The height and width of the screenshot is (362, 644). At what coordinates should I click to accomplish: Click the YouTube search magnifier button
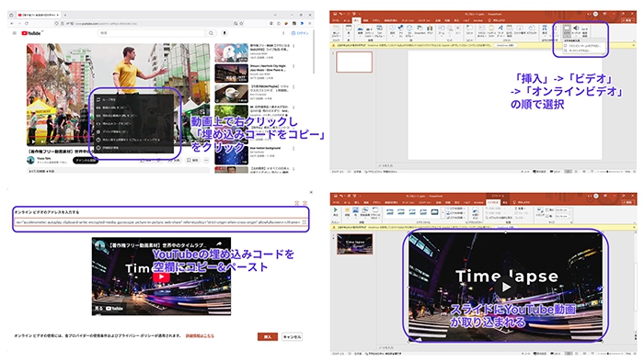[211, 33]
